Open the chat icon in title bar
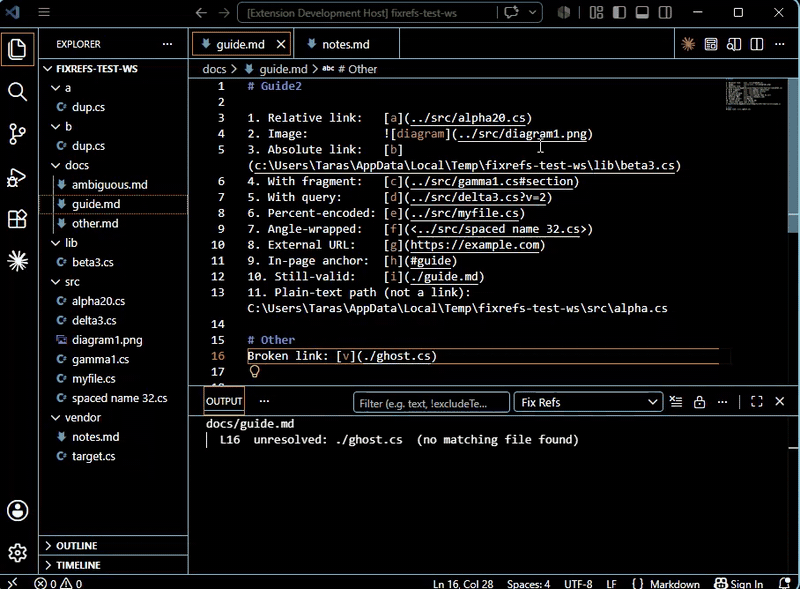The height and width of the screenshot is (589, 800). click(511, 12)
